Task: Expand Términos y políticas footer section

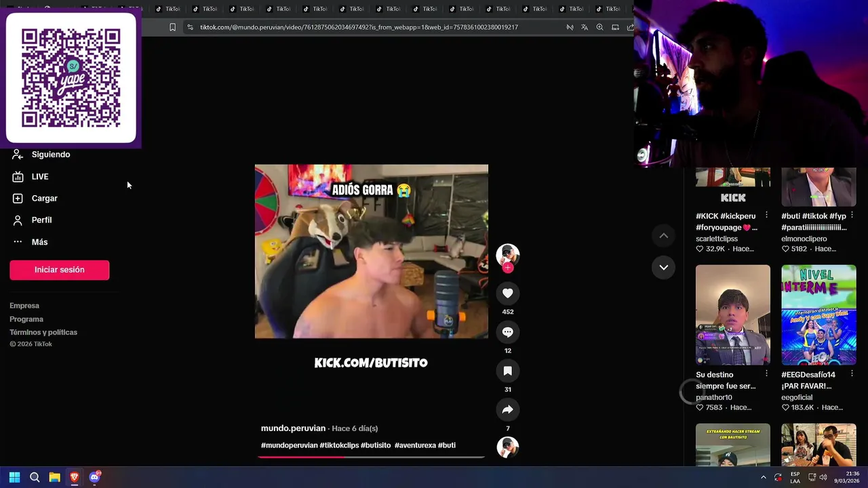Action: pos(43,332)
